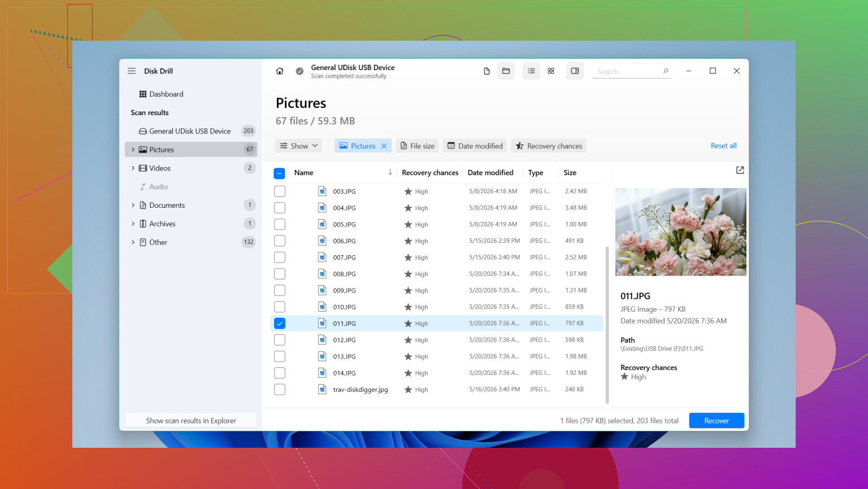Sort by Recovery chances column header
Viewport: 868px width, 489px height.
(430, 173)
